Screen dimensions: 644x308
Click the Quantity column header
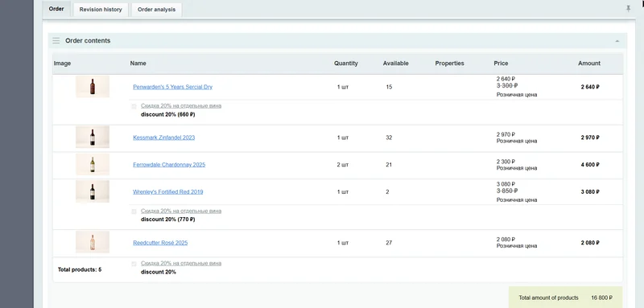[x=346, y=64]
